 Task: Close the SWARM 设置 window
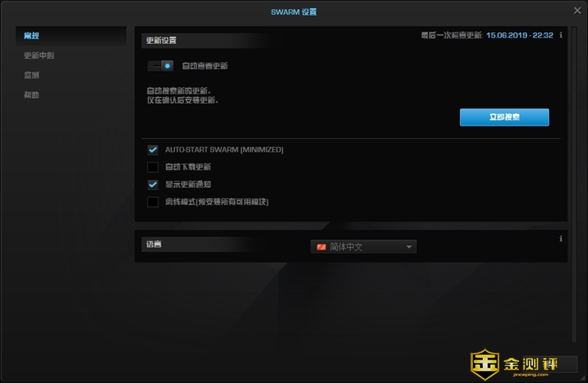[576, 10]
